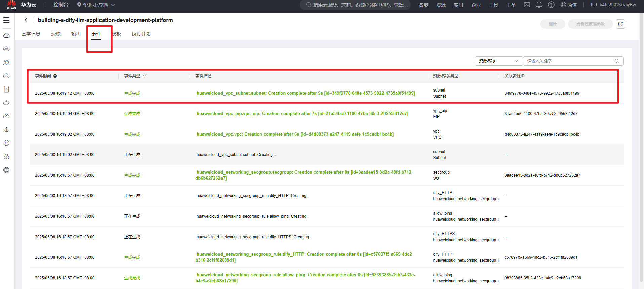This screenshot has width=644, height=289.
Task: Open the hid_b45s9t02suaiy6w account menu
Action: pos(613,5)
